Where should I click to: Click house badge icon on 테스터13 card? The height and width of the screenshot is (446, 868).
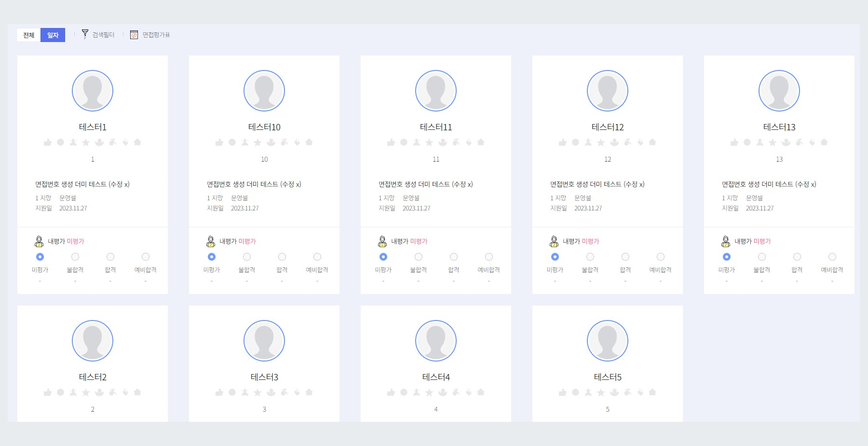(x=824, y=142)
